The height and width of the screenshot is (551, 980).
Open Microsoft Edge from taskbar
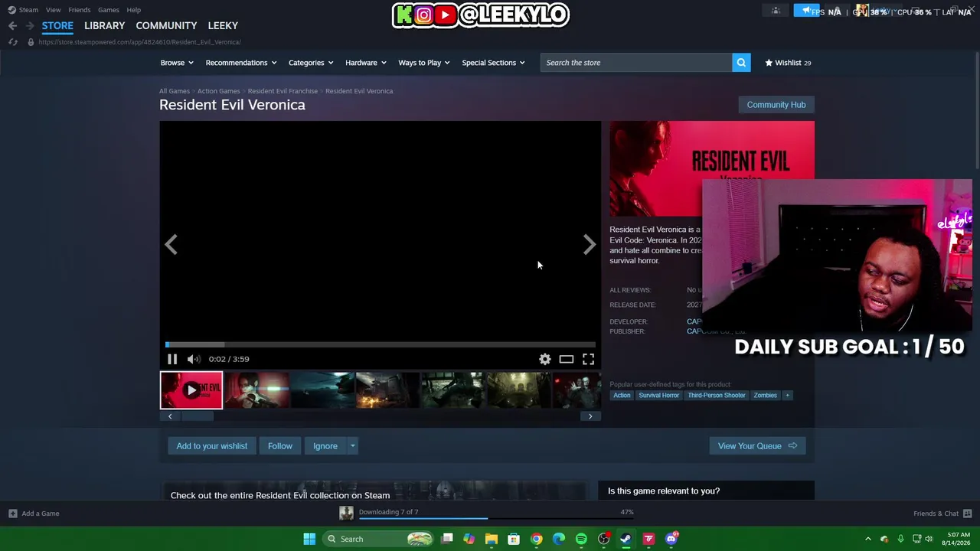pyautogui.click(x=559, y=539)
